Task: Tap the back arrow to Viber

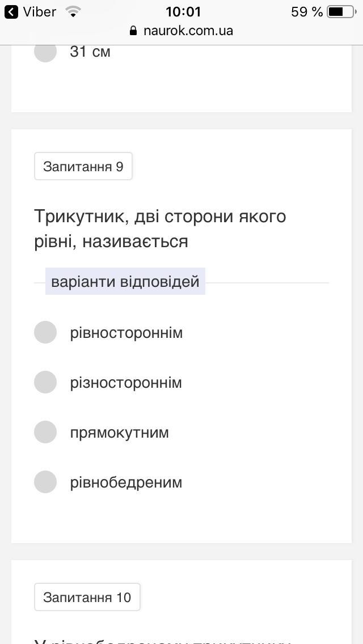Action: coord(11,11)
